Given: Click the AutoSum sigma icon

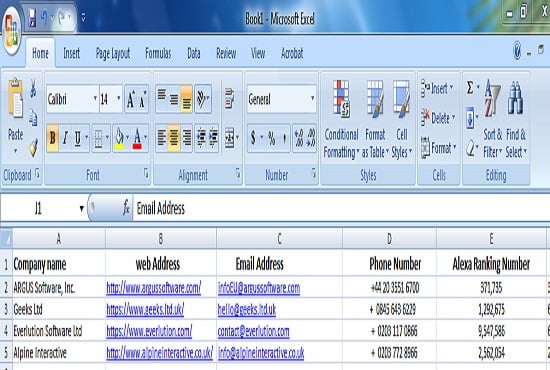Looking at the screenshot, I should [x=470, y=88].
